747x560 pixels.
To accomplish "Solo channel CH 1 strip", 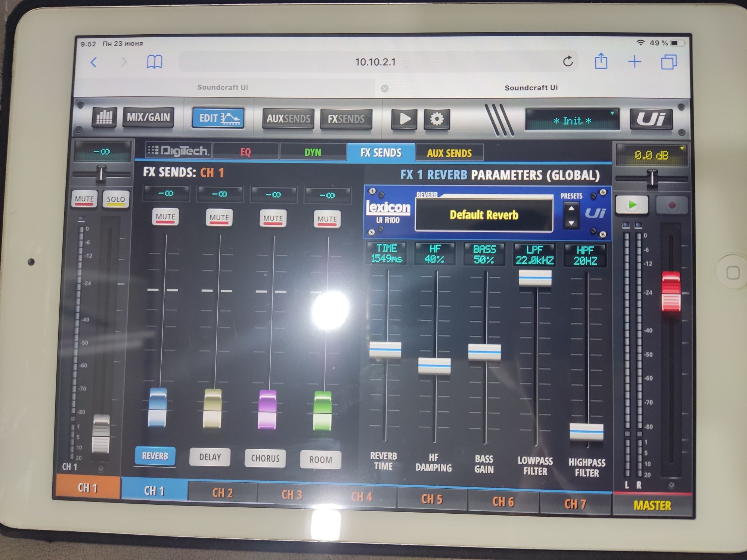I will coord(116,199).
